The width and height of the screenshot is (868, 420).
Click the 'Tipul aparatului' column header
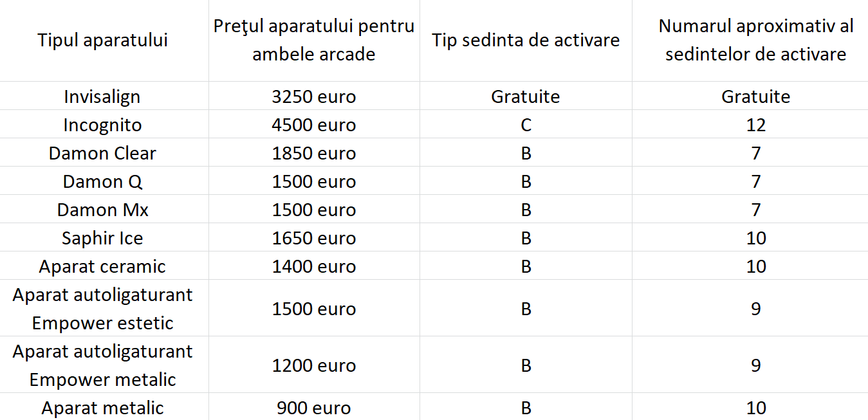pyautogui.click(x=103, y=41)
